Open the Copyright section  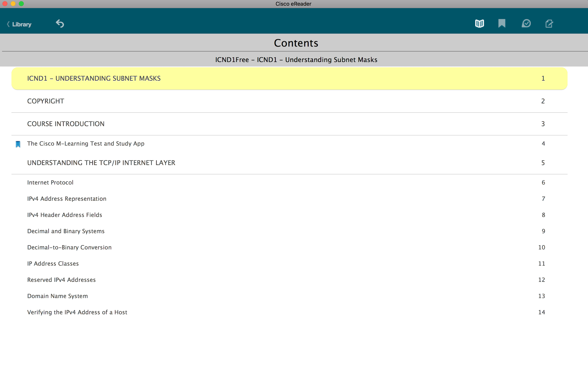coord(46,101)
